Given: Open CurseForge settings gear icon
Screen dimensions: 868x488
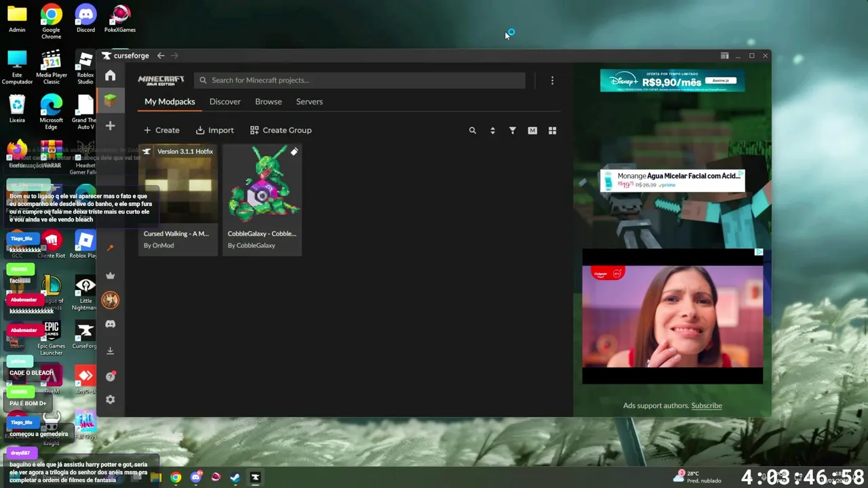Looking at the screenshot, I should (110, 400).
